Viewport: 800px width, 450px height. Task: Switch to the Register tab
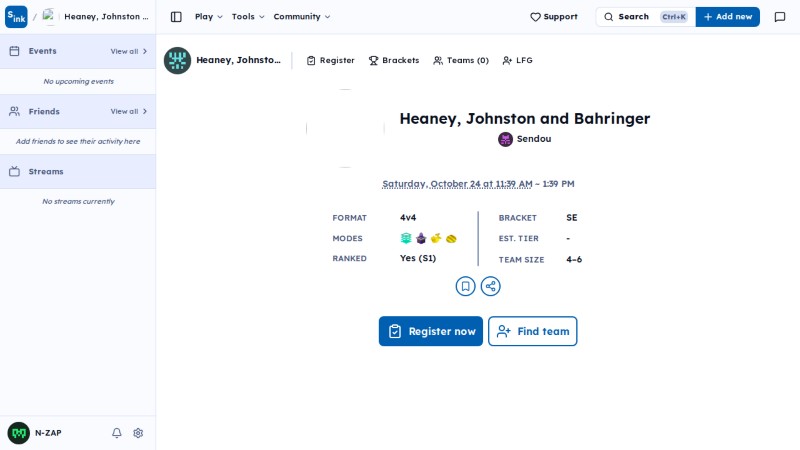[x=331, y=60]
